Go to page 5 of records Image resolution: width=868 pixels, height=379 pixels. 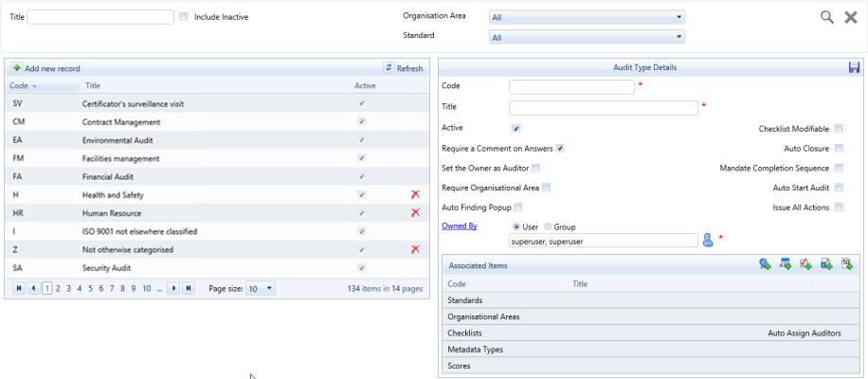click(91, 288)
